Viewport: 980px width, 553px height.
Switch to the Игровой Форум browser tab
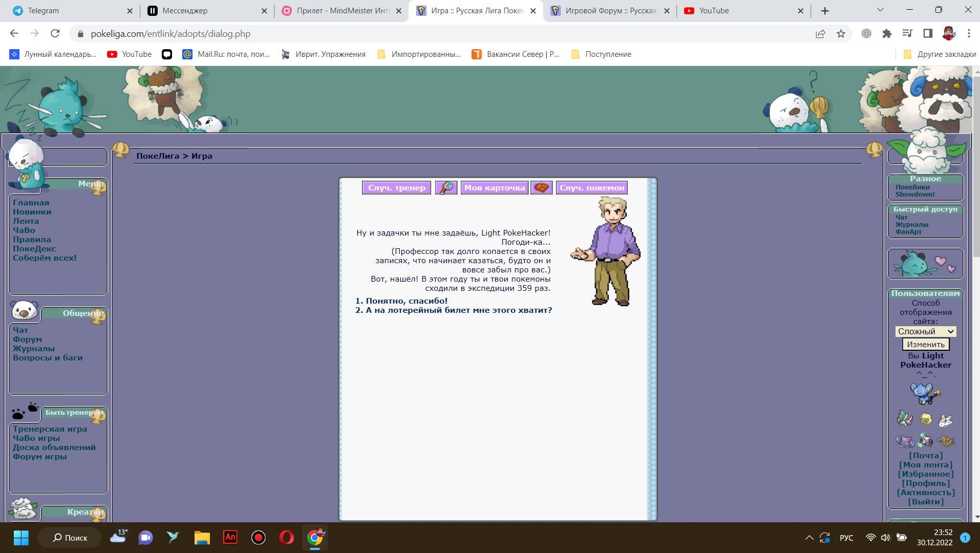coord(610,11)
